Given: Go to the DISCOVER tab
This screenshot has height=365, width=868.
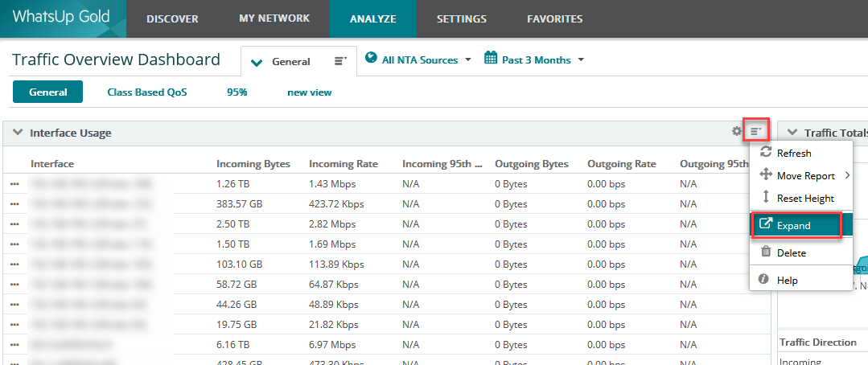Looking at the screenshot, I should (x=172, y=18).
